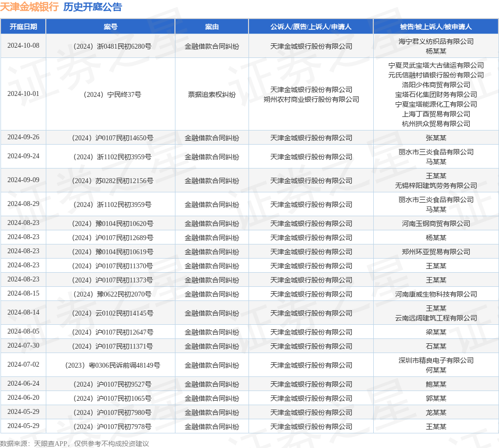Click the date 2024-08-15
The height and width of the screenshot is (448, 499).
[23, 294]
